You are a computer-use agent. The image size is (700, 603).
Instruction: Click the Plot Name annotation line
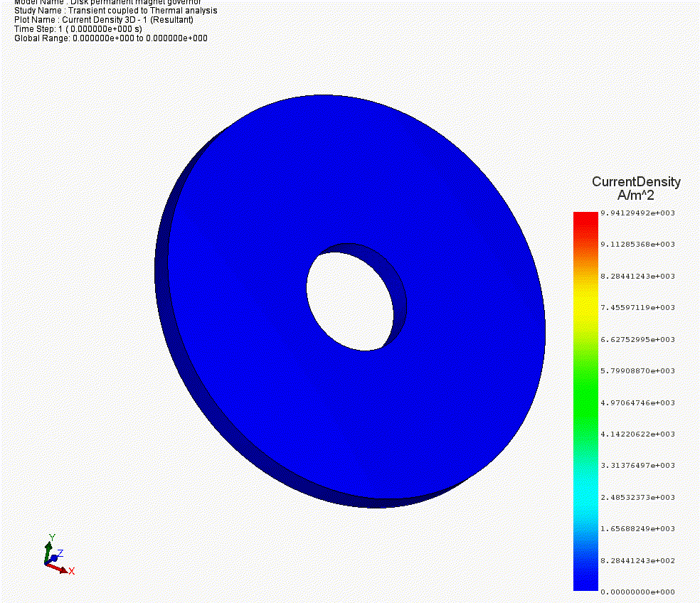pyautogui.click(x=103, y=20)
